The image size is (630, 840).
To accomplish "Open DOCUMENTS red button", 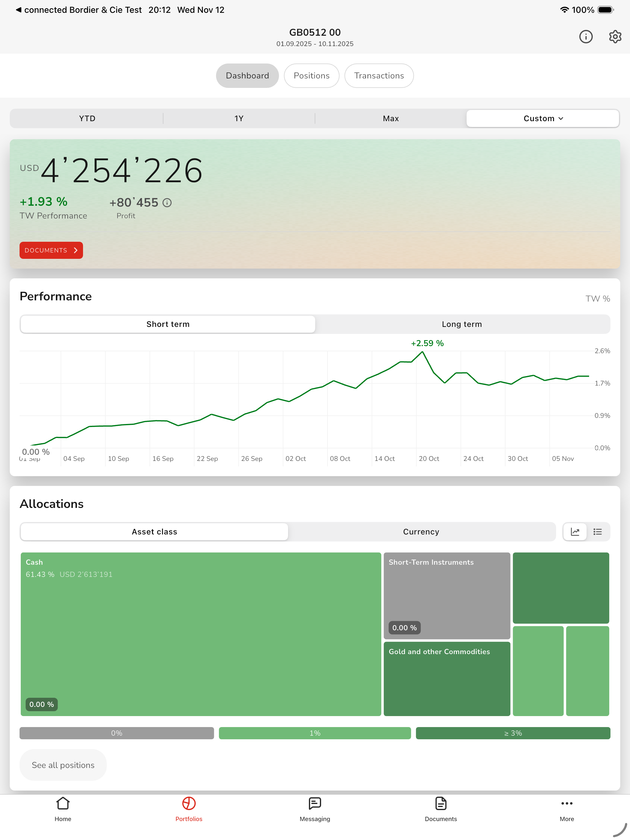I will [x=51, y=250].
